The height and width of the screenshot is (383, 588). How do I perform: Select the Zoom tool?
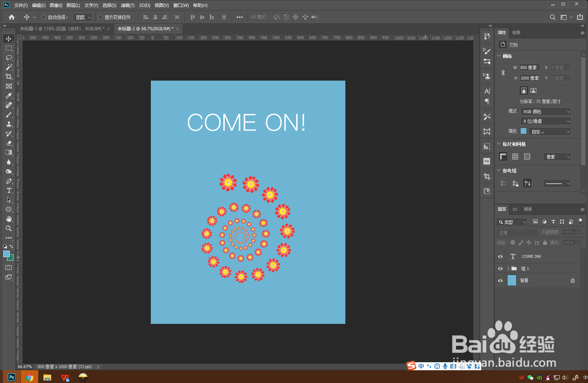[9, 228]
